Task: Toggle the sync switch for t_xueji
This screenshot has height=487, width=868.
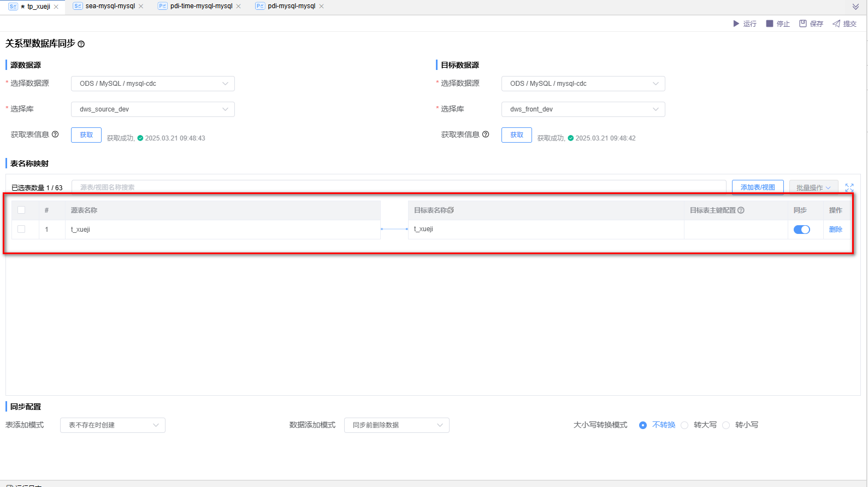Action: 801,230
